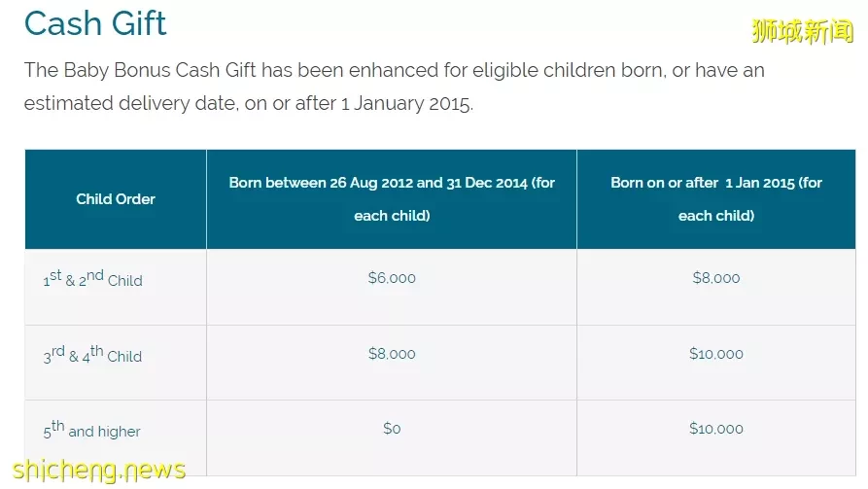The width and height of the screenshot is (868, 489).
Task: Select the Born on or after 1 Jan 2015 header
Action: [716, 199]
